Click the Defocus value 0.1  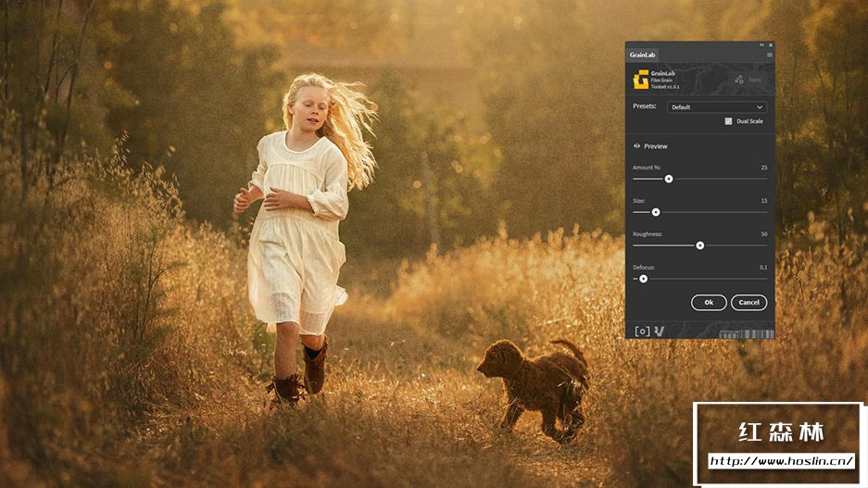coord(763,268)
